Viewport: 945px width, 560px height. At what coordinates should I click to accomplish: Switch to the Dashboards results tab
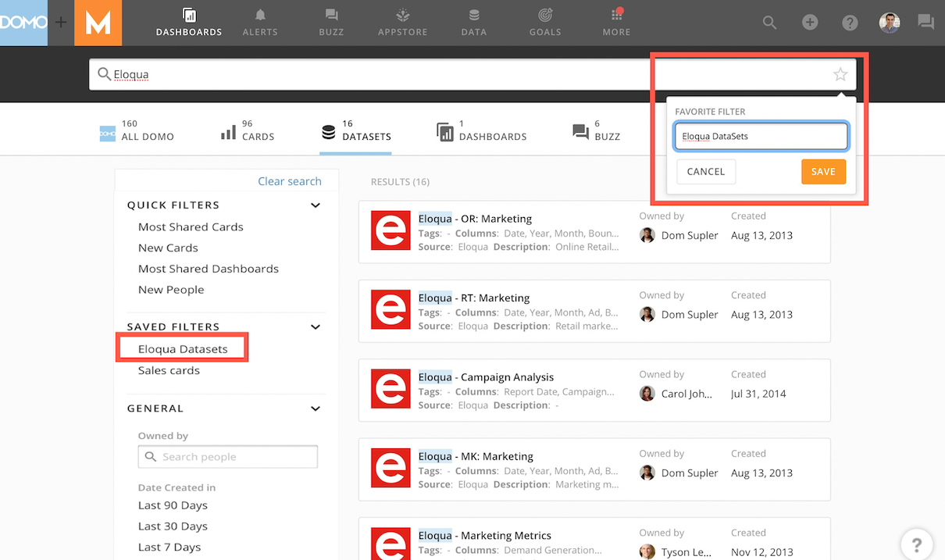[x=482, y=130]
